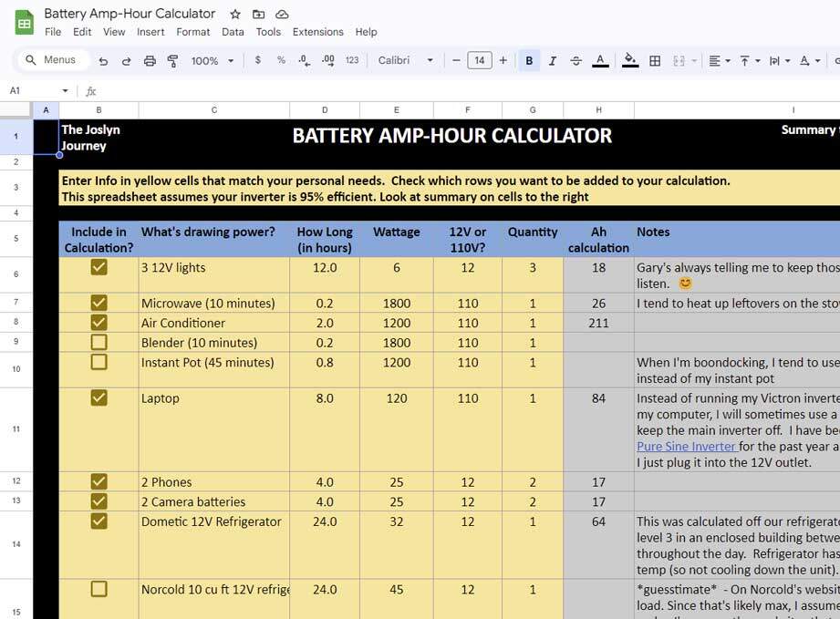
Task: Click the formula bar fx icon
Action: coord(91,91)
